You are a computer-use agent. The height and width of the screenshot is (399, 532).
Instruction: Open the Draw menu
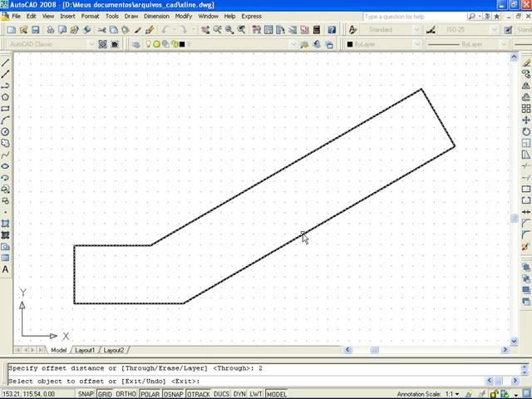click(131, 17)
